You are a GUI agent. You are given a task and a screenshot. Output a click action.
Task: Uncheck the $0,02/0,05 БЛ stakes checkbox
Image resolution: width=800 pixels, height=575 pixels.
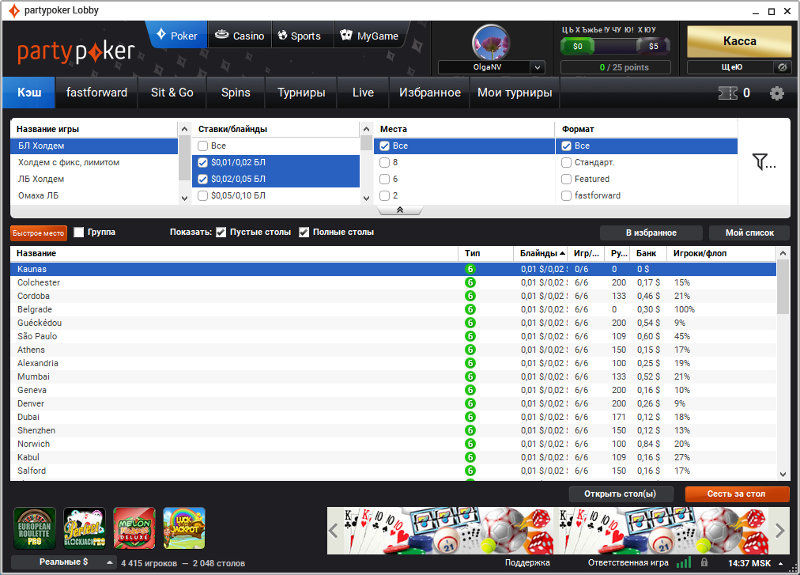coord(203,179)
